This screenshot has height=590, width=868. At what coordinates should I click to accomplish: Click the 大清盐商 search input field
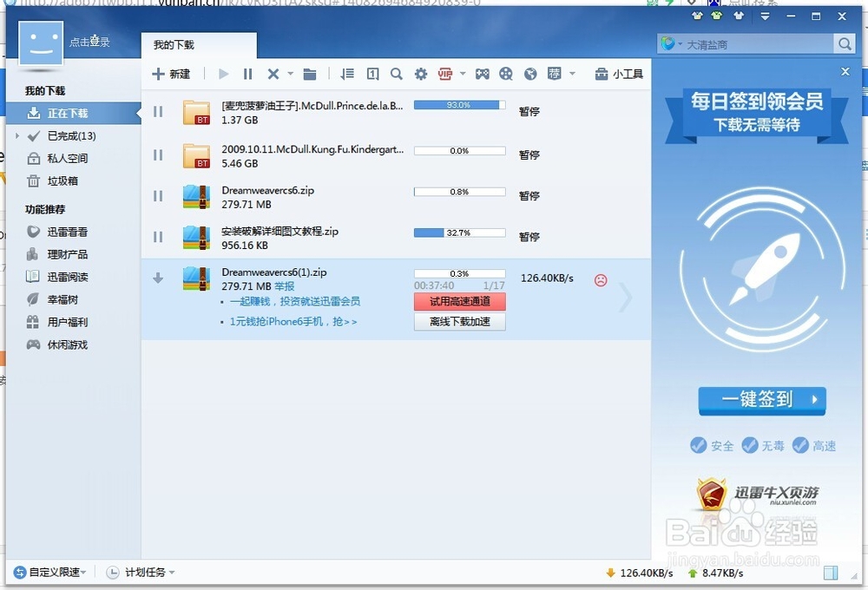[x=758, y=44]
